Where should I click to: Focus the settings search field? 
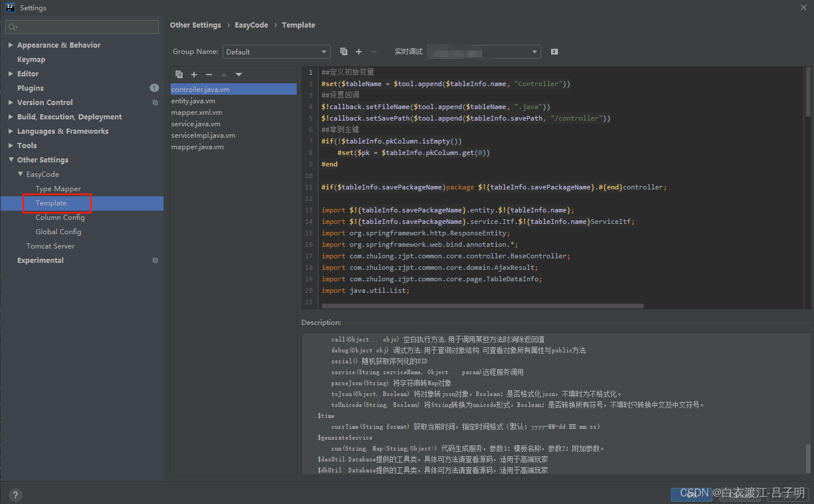[82, 27]
